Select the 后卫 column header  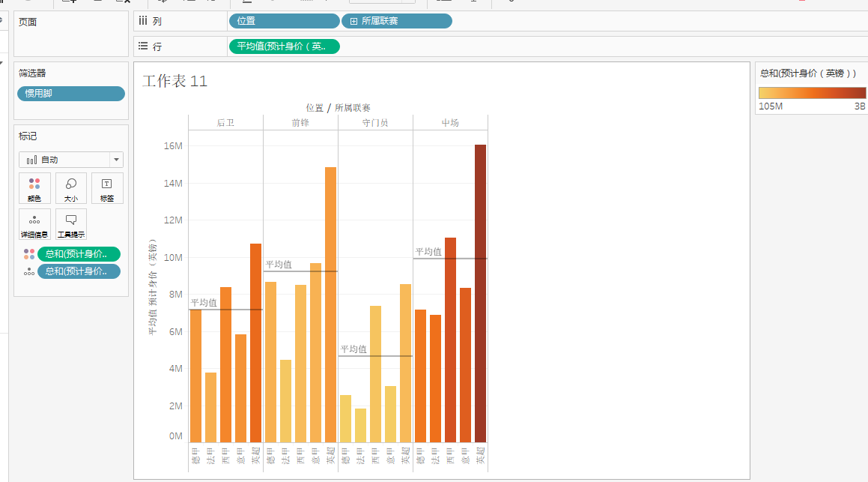226,122
